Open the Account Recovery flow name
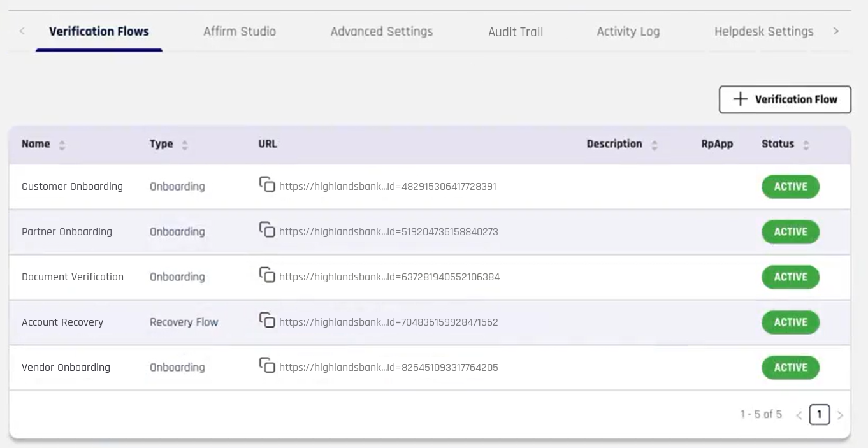This screenshot has width=868, height=448. 62,322
